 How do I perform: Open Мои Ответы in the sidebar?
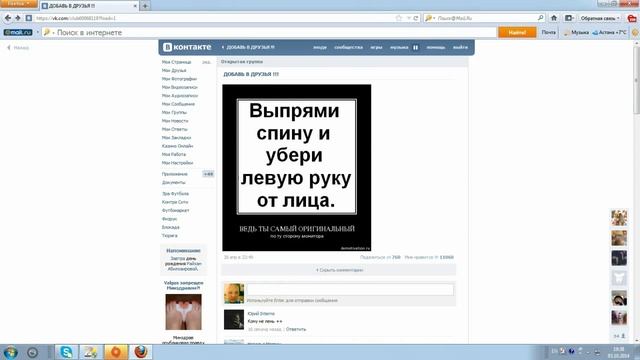click(175, 129)
